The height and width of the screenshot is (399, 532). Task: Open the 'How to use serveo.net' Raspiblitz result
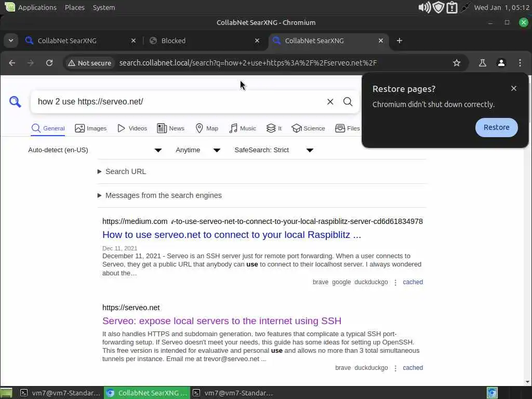[232, 235]
